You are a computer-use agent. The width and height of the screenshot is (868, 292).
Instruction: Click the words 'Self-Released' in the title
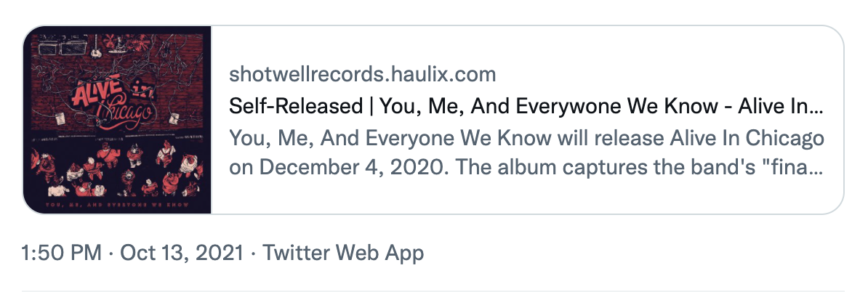[294, 107]
